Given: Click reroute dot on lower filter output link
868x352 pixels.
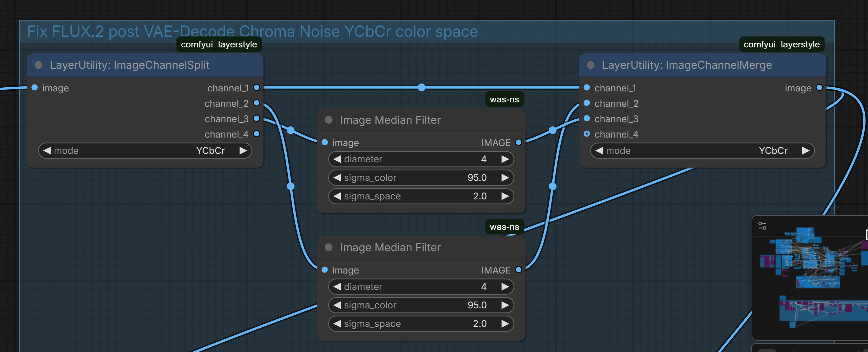Looking at the screenshot, I should 553,186.
